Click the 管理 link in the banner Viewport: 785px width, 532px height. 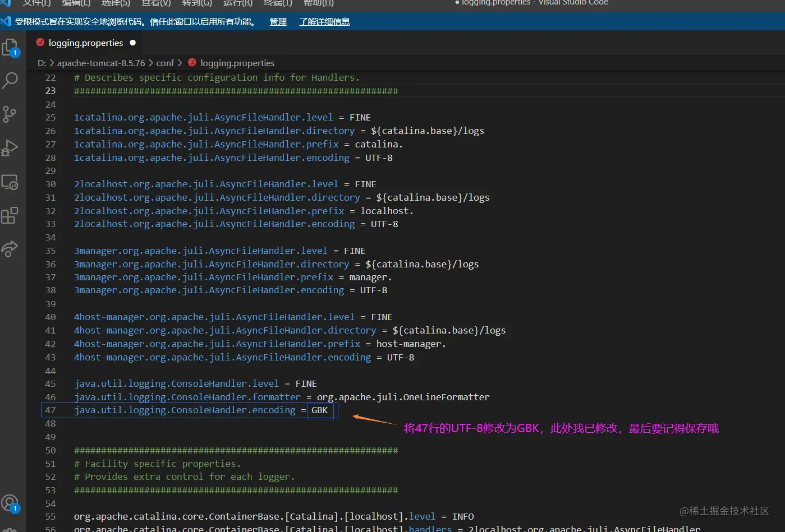[x=278, y=22]
